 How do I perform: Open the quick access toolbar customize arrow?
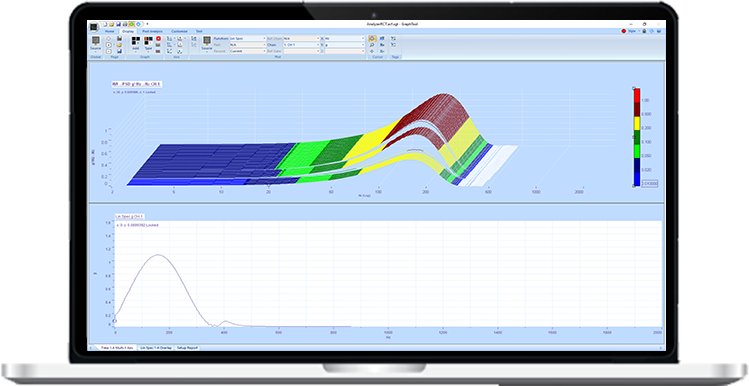pyautogui.click(x=147, y=24)
